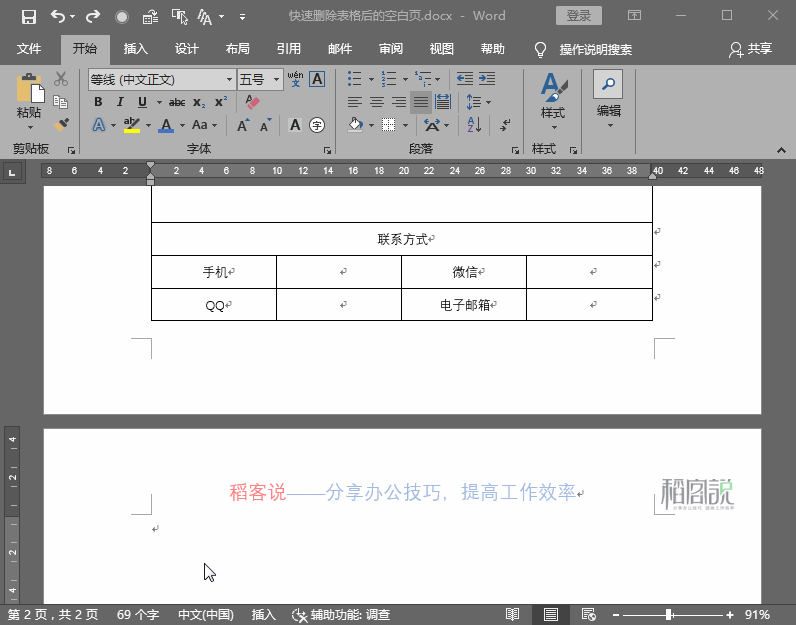
Task: Click the Redo arrow icon
Action: [x=93, y=17]
